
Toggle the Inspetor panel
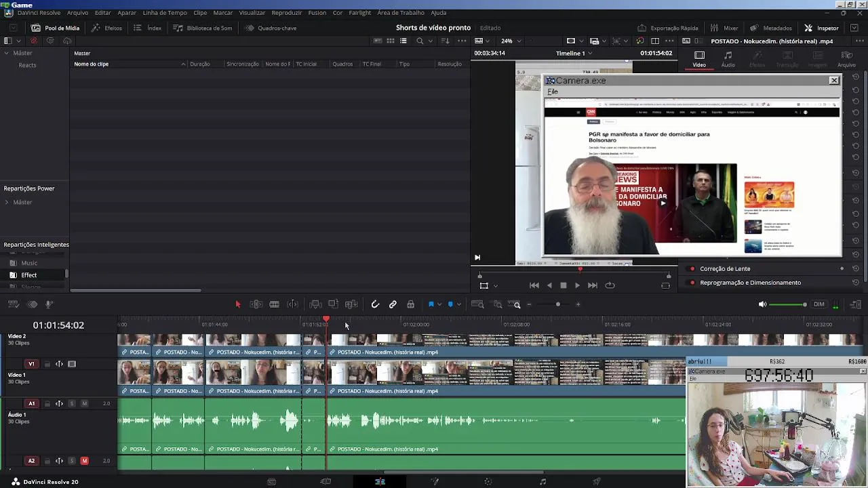point(821,28)
